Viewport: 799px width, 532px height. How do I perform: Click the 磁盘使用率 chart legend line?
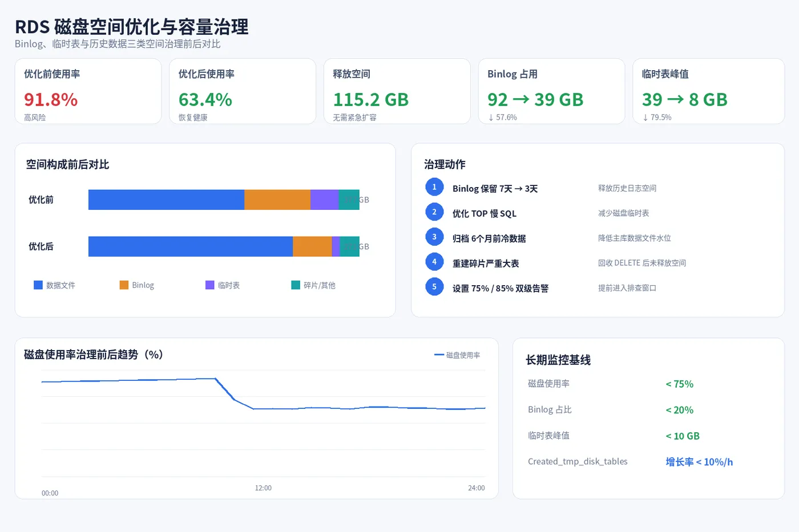coord(439,355)
